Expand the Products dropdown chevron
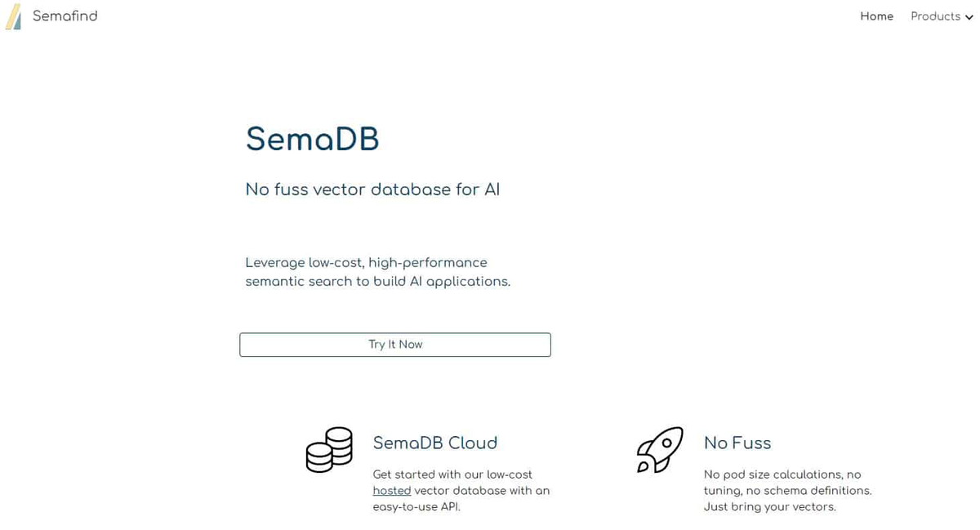This screenshot has height=530, width=980. (x=969, y=17)
